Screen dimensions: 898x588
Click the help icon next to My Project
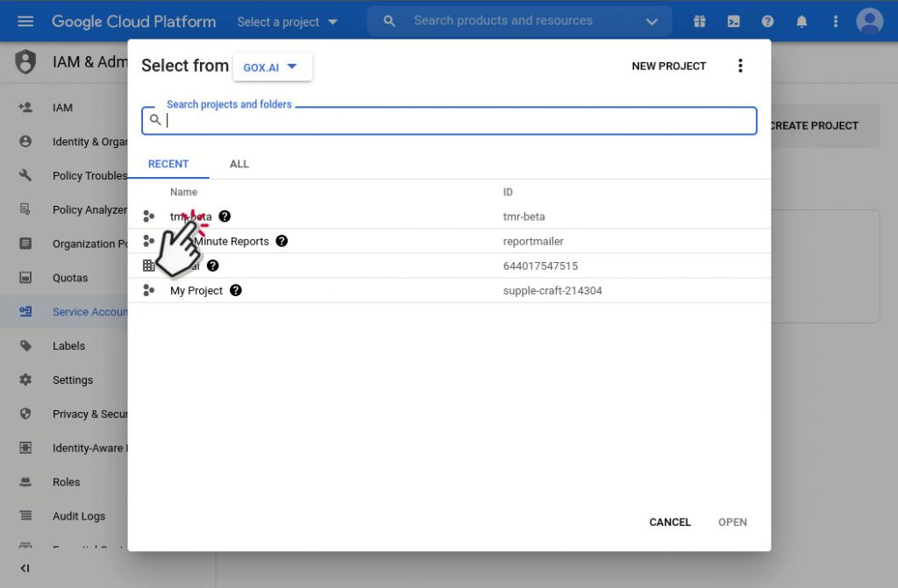point(235,290)
